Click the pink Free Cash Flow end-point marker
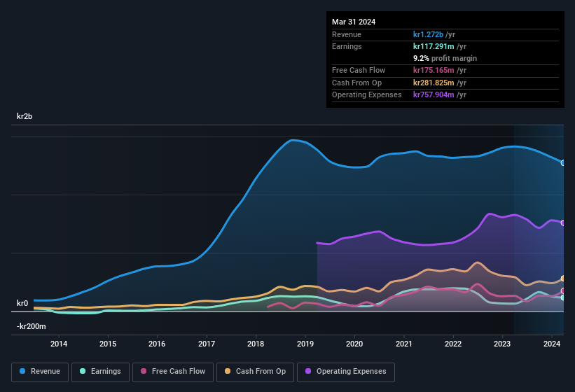 [x=563, y=291]
